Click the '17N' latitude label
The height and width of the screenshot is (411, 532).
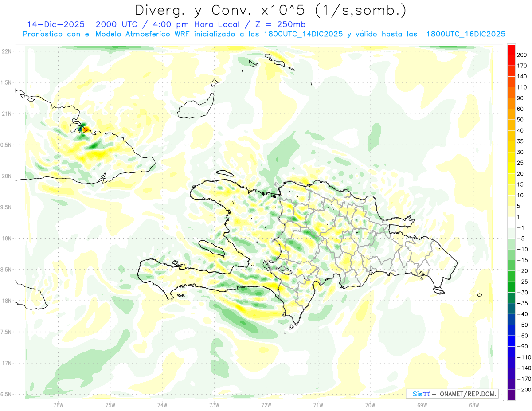coord(6,363)
